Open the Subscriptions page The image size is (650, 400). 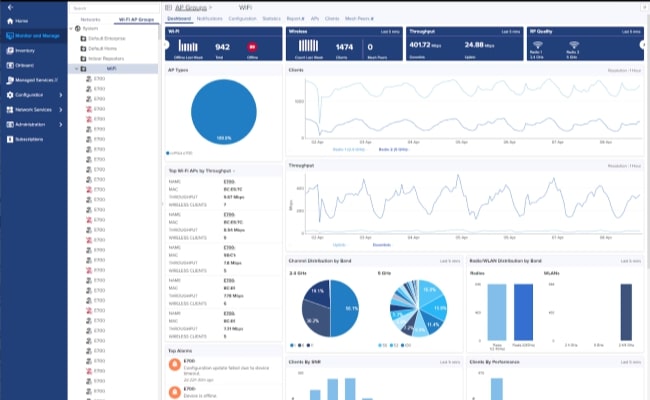(25, 139)
